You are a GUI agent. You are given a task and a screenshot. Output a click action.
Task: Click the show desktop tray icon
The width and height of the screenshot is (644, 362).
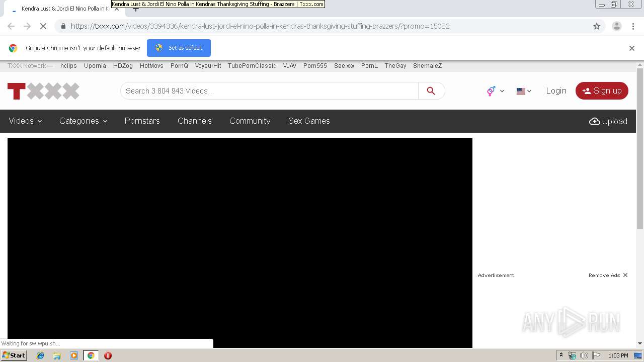tap(638, 355)
